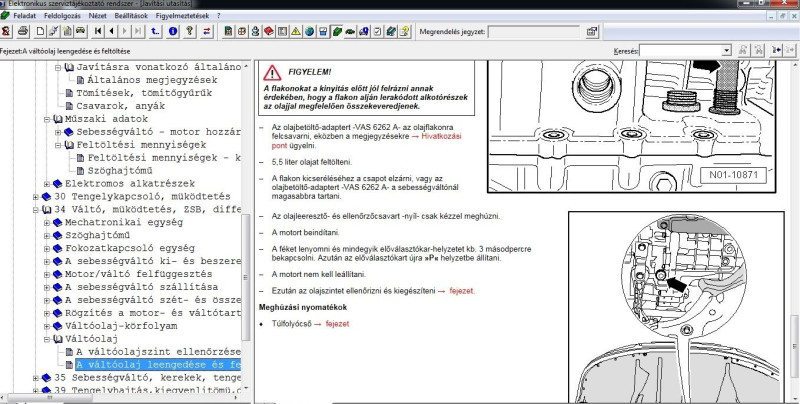Click the dark green car toolbar icon
The height and width of the screenshot is (404, 800).
pos(350,32)
